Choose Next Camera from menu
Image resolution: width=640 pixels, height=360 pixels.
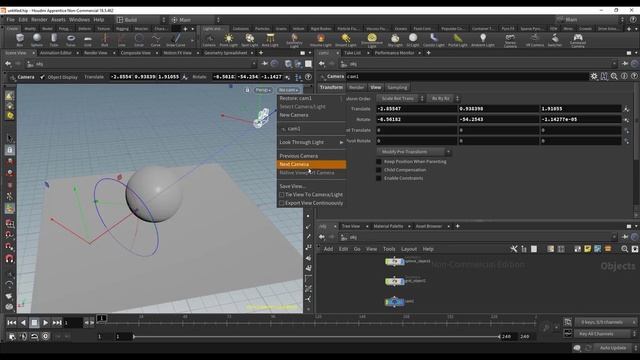[x=311, y=164]
